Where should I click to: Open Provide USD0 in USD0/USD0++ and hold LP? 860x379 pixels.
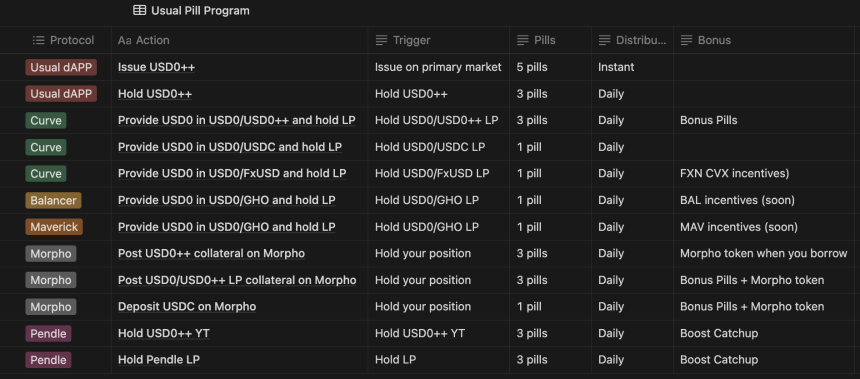tap(236, 120)
